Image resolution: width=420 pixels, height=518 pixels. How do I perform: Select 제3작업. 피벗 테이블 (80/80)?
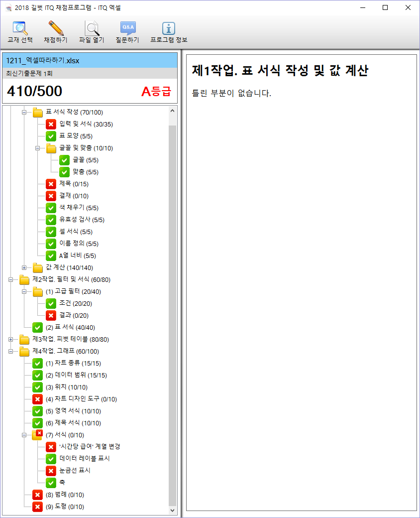[71, 339]
